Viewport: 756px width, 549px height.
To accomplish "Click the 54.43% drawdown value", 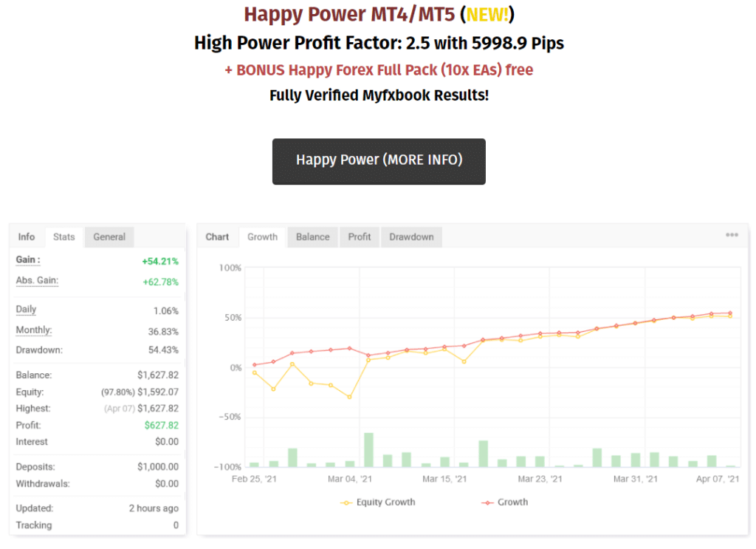I will tap(163, 350).
